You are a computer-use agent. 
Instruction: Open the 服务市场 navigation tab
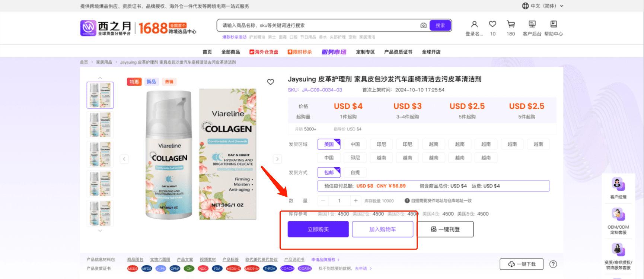334,52
